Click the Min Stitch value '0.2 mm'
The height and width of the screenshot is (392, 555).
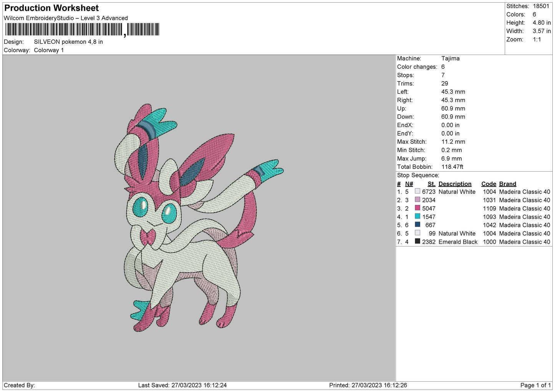point(452,150)
